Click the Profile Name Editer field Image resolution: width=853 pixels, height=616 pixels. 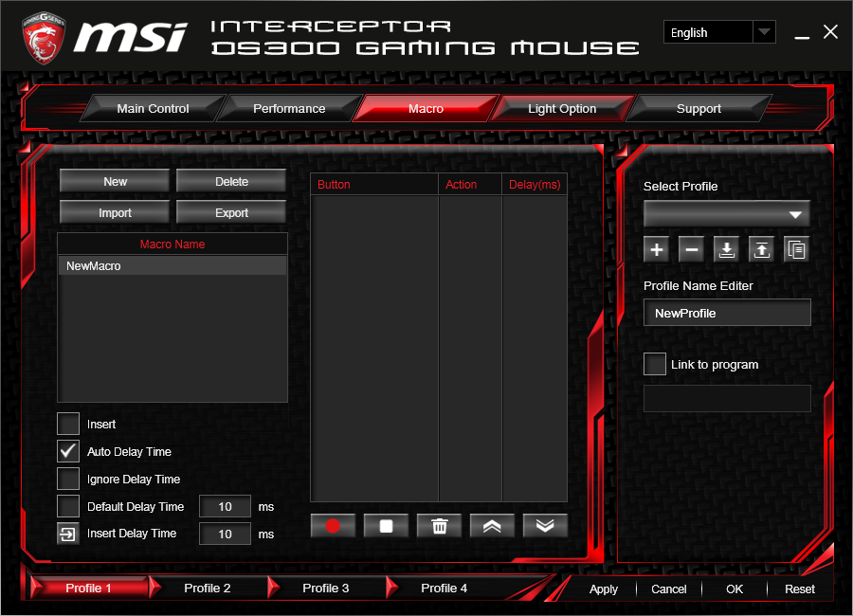pyautogui.click(x=727, y=313)
